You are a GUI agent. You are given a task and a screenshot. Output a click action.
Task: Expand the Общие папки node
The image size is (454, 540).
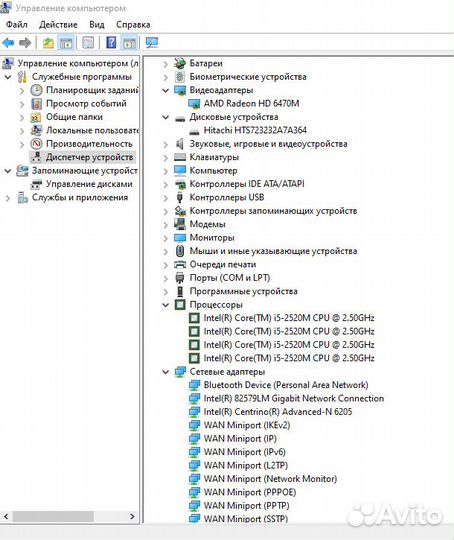click(x=22, y=117)
